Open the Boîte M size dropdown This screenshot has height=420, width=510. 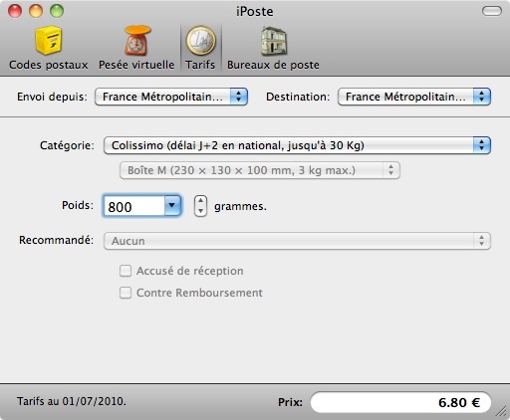click(x=260, y=170)
